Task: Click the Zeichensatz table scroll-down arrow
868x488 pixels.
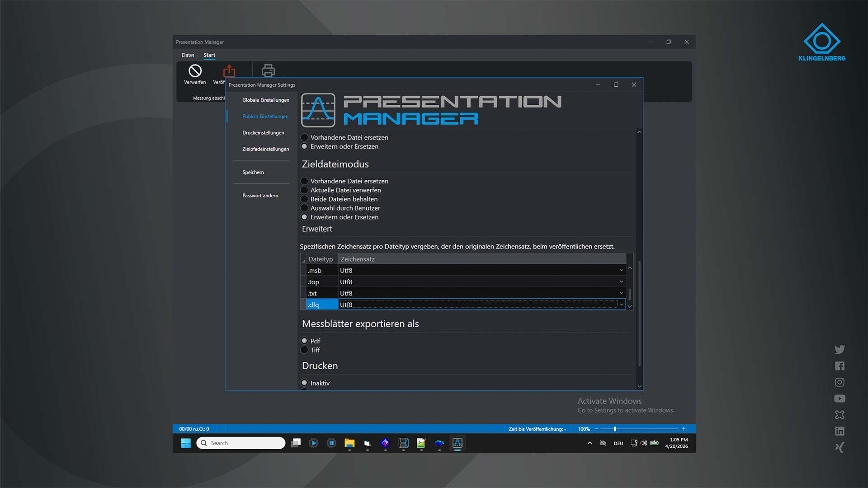Action: pos(630,306)
